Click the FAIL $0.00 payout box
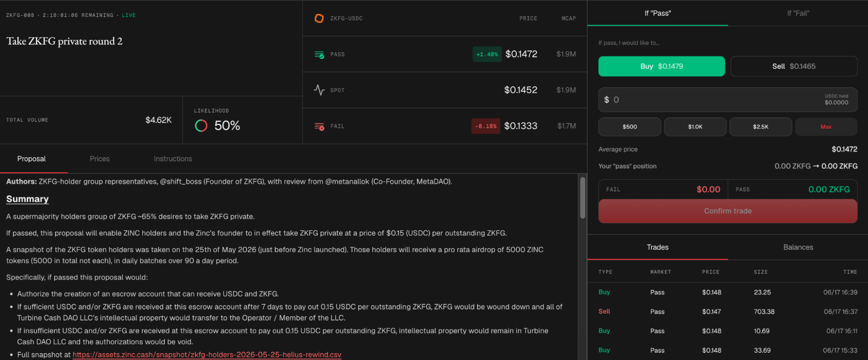 click(x=663, y=190)
